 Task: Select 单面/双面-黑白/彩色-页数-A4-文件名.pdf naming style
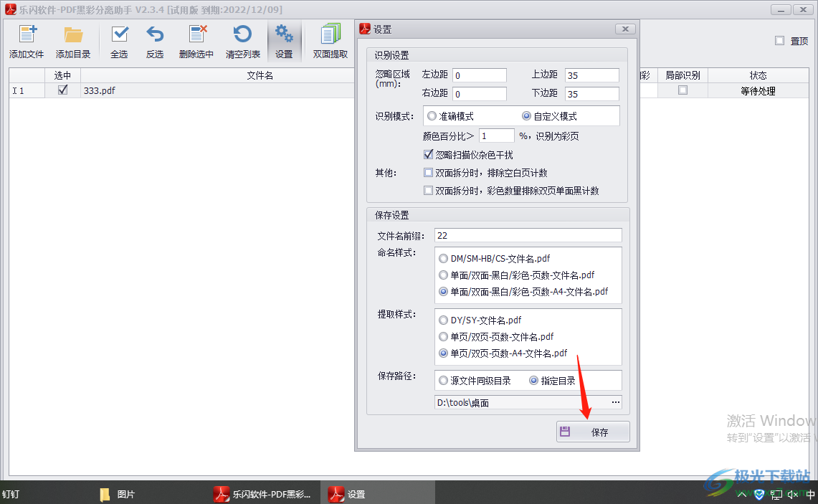point(444,292)
